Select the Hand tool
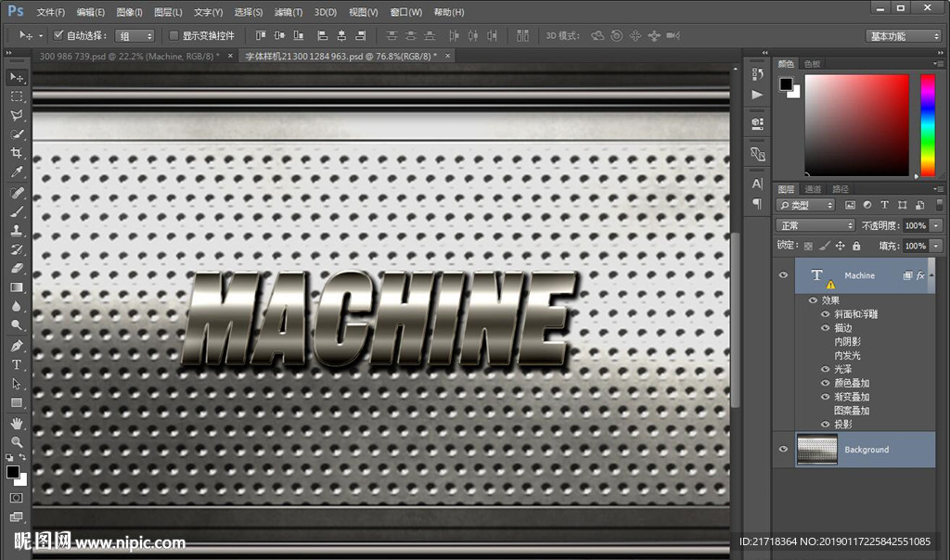The width and height of the screenshot is (950, 560). [17, 423]
